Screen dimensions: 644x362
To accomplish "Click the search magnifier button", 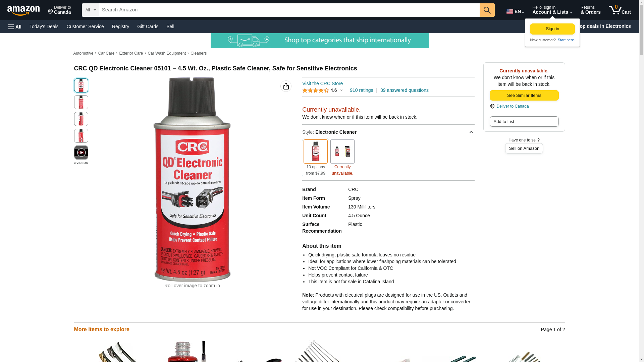I will 487,10.
